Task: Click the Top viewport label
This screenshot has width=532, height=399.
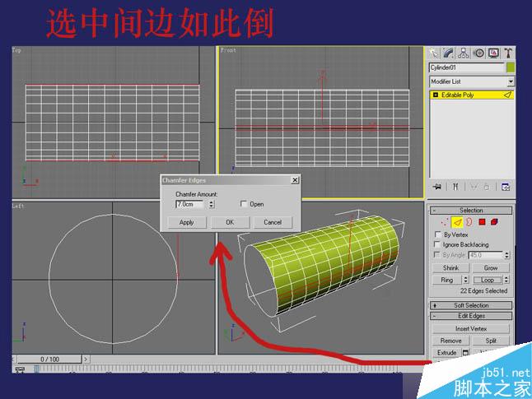Action: click(x=16, y=50)
